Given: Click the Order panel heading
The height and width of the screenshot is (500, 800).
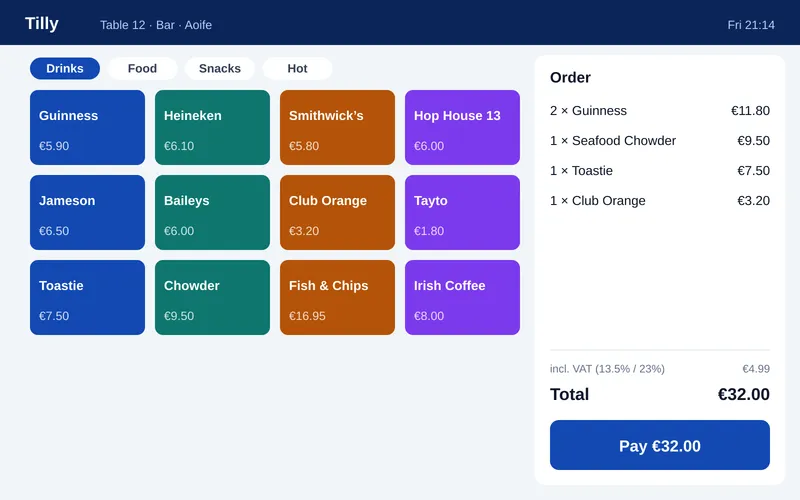Looking at the screenshot, I should (570, 78).
